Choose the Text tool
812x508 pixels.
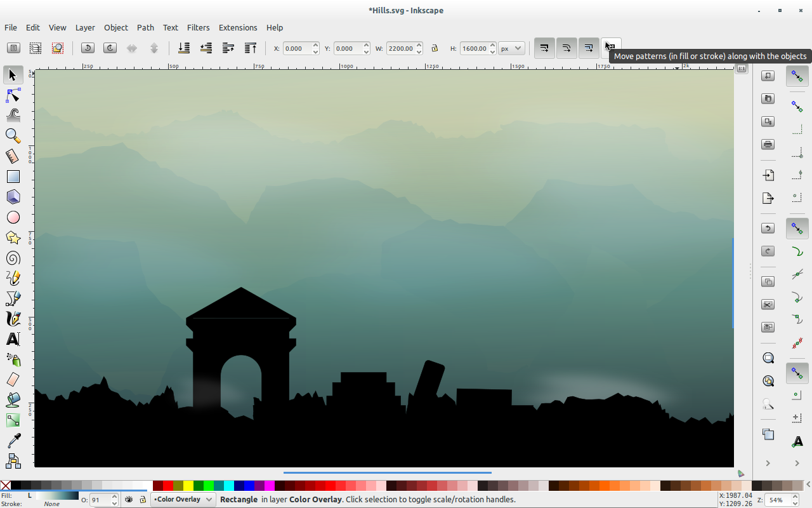tap(13, 338)
